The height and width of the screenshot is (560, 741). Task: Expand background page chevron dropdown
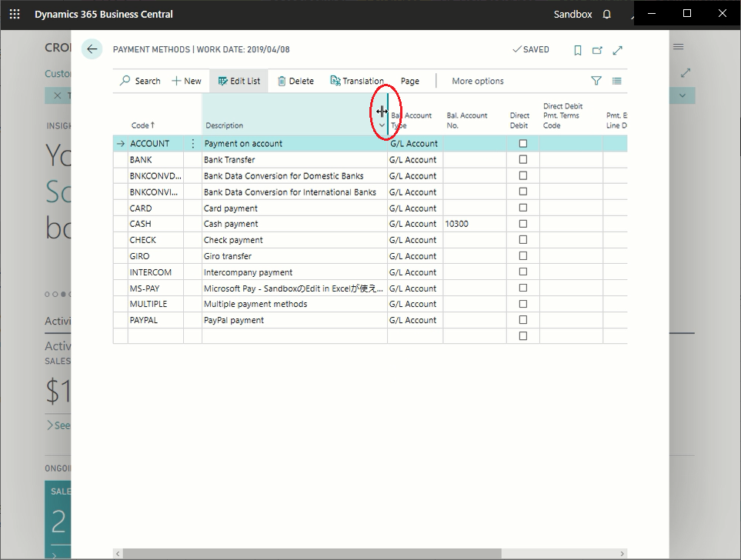tap(683, 95)
